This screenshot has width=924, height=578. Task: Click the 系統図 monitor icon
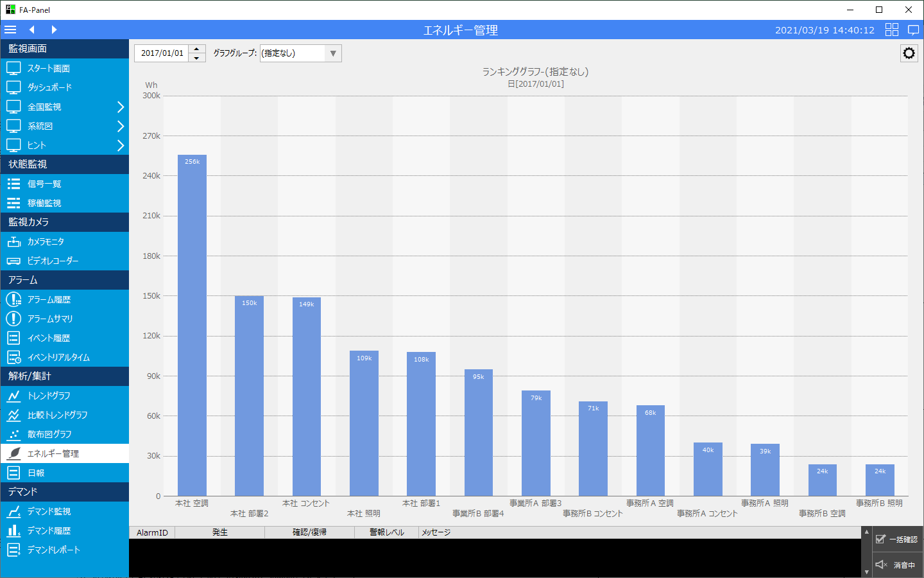[x=13, y=125]
